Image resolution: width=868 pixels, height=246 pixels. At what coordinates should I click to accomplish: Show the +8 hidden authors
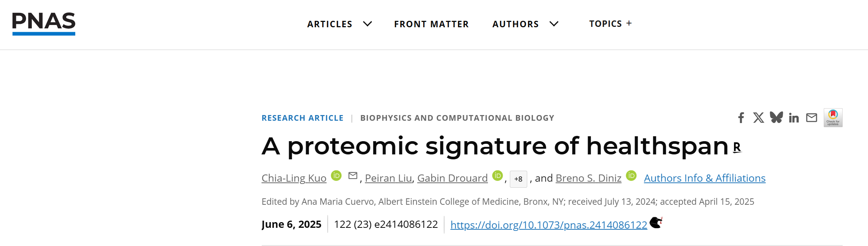pyautogui.click(x=519, y=179)
